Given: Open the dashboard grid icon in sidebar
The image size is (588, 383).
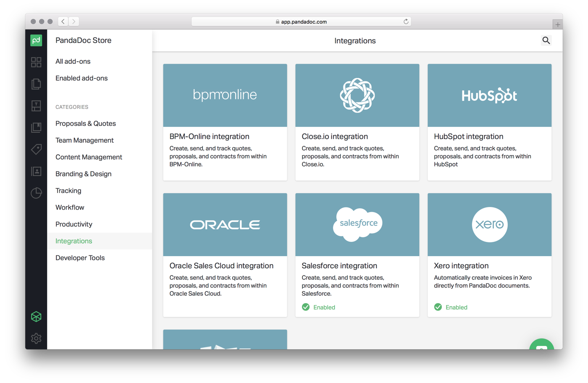Looking at the screenshot, I should [36, 62].
